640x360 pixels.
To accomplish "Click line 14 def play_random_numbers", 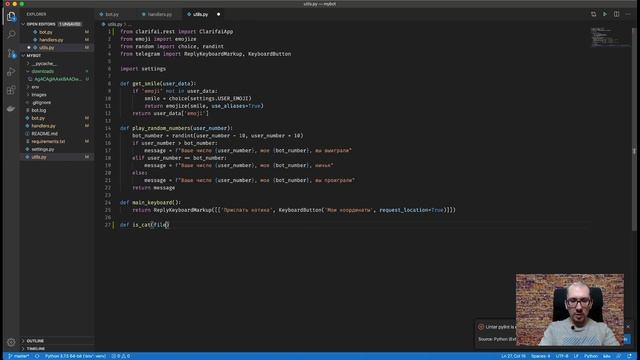I will coord(176,128).
